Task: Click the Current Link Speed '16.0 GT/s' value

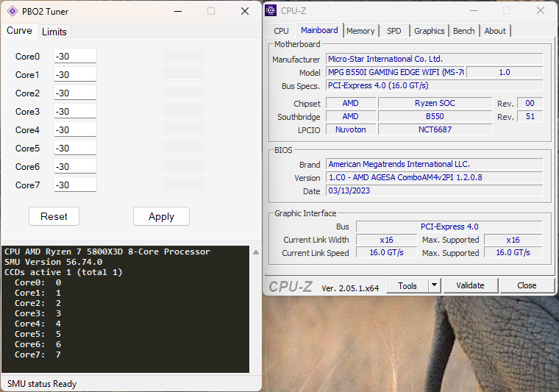Action: [386, 253]
